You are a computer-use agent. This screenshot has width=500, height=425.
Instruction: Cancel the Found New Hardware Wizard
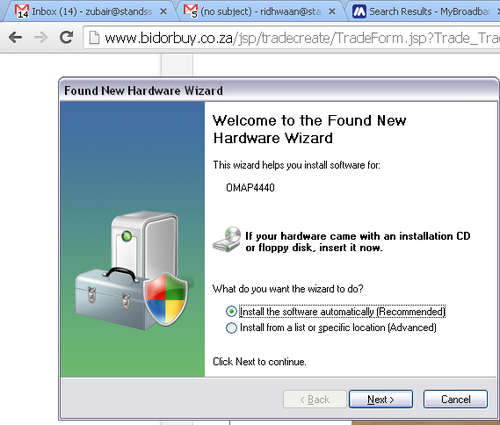pos(455,399)
